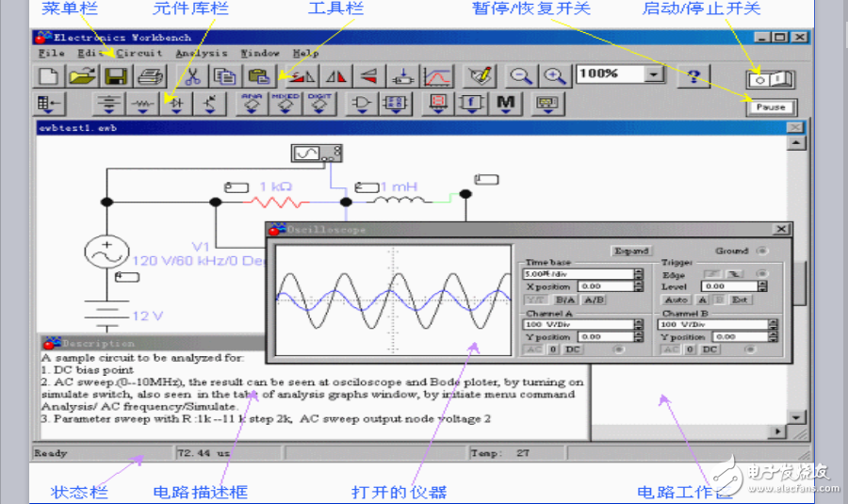Adjust Time base 5.00 /div stepper

click(x=639, y=274)
